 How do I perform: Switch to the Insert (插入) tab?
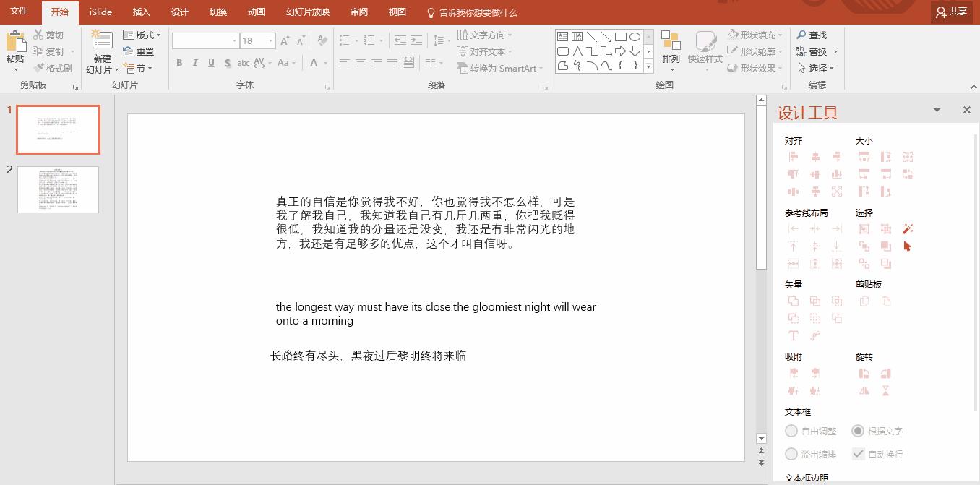pyautogui.click(x=142, y=12)
